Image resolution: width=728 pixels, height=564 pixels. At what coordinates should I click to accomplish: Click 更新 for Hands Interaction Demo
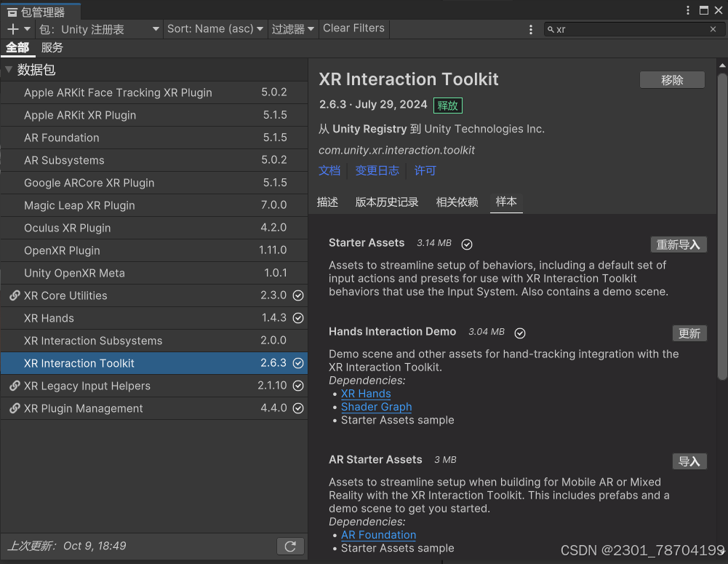(x=689, y=333)
